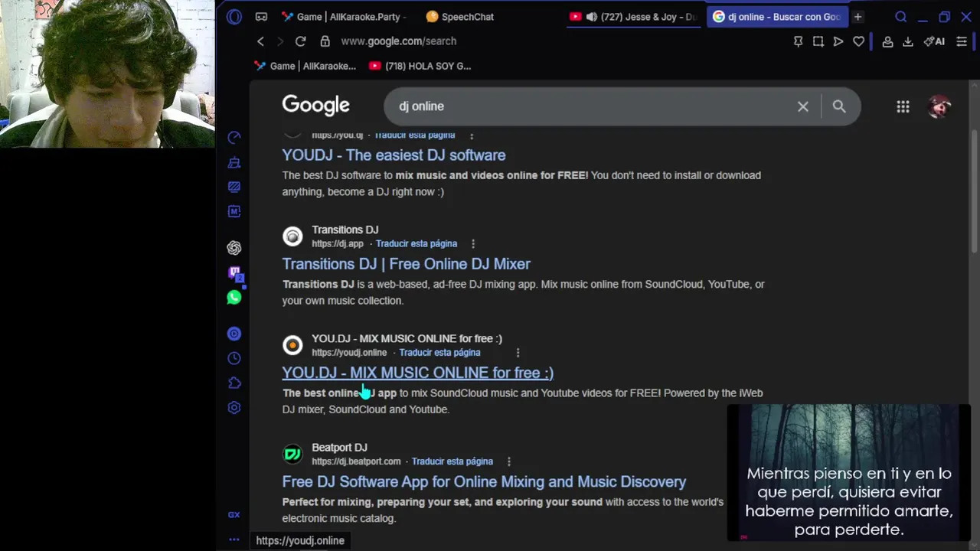Switch to the SpeechChat tab
This screenshot has height=551, width=980.
(x=459, y=17)
